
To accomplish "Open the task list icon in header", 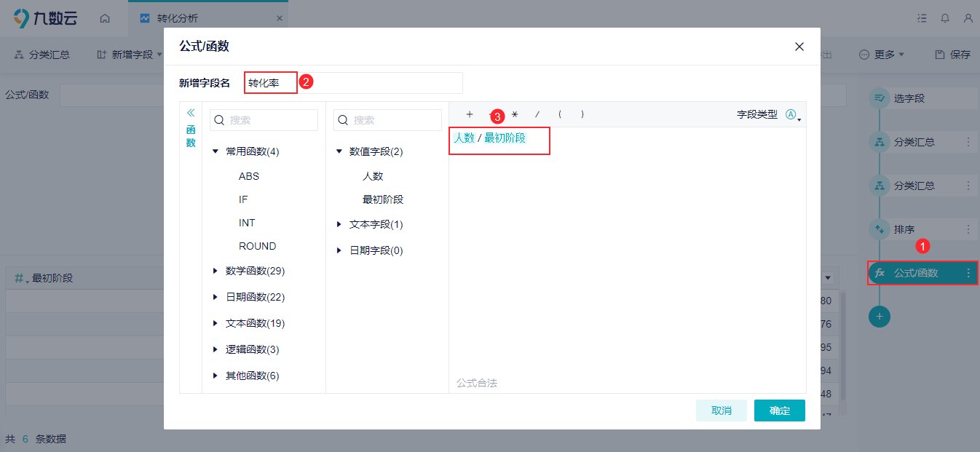I will click(x=922, y=18).
